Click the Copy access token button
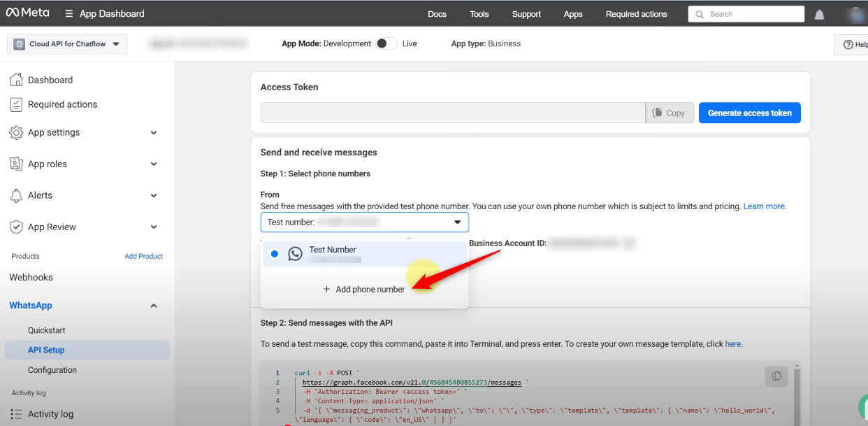This screenshot has height=426, width=868. [670, 113]
